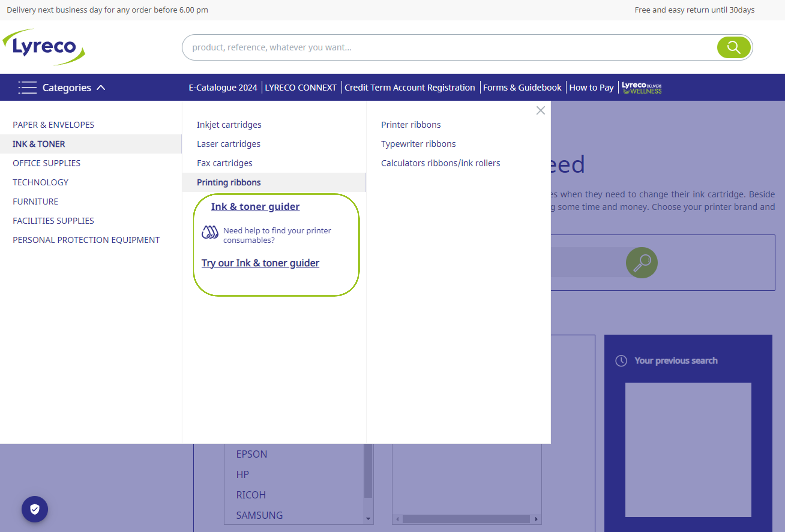
Task: Click horizontal scrollbar left arrow
Action: [397, 519]
